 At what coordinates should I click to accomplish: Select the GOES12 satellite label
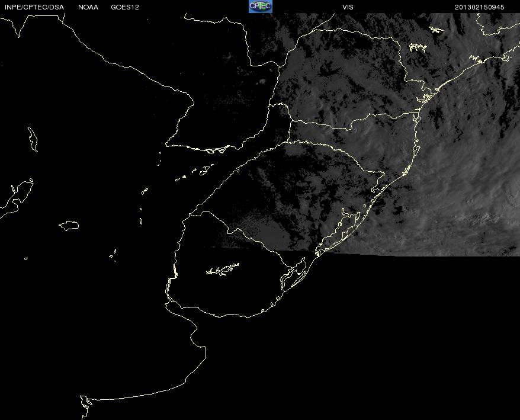click(x=125, y=7)
